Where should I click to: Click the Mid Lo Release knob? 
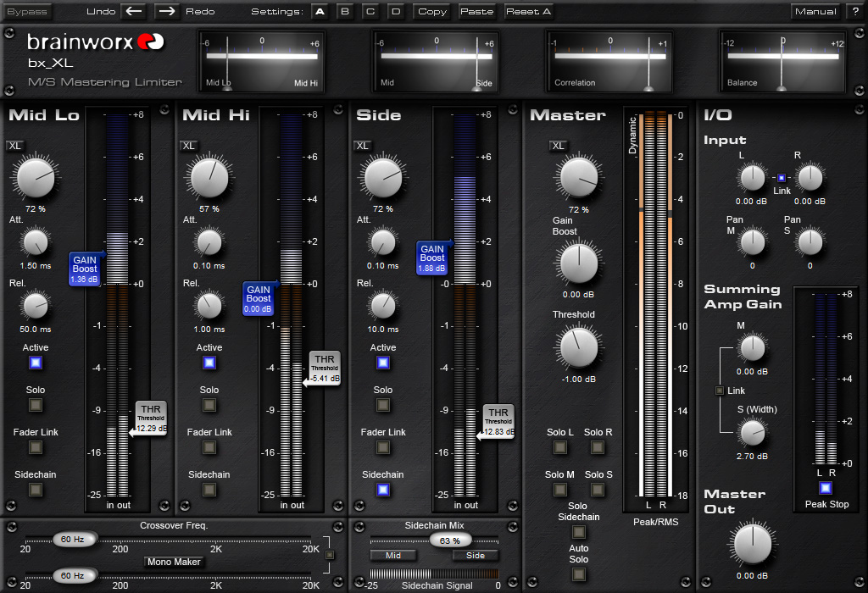pyautogui.click(x=36, y=306)
